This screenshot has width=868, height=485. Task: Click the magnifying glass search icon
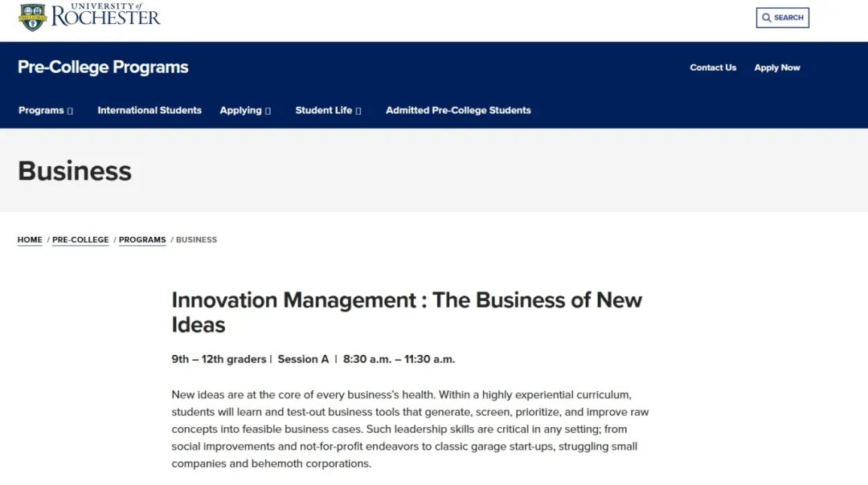tap(766, 18)
